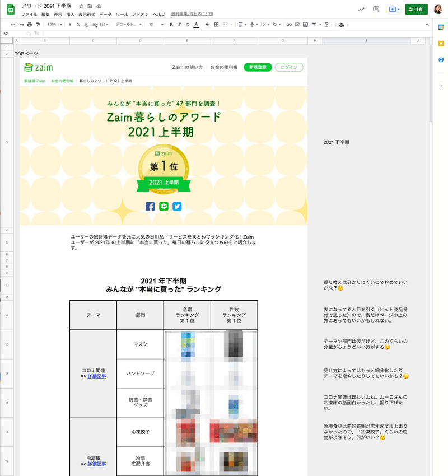The height and width of the screenshot is (476, 448).
Task: Open the 表示形式 menu
Action: click(87, 15)
